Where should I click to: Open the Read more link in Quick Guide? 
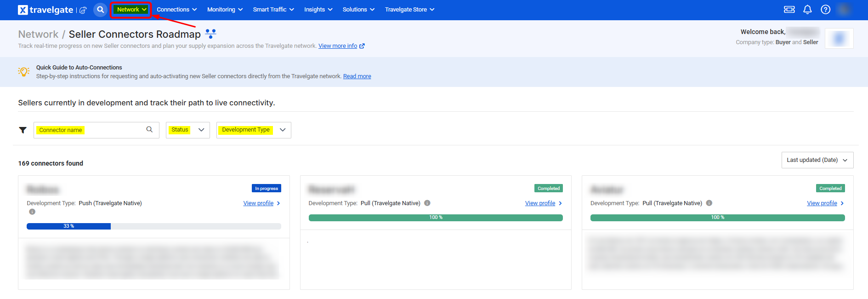[x=357, y=76]
